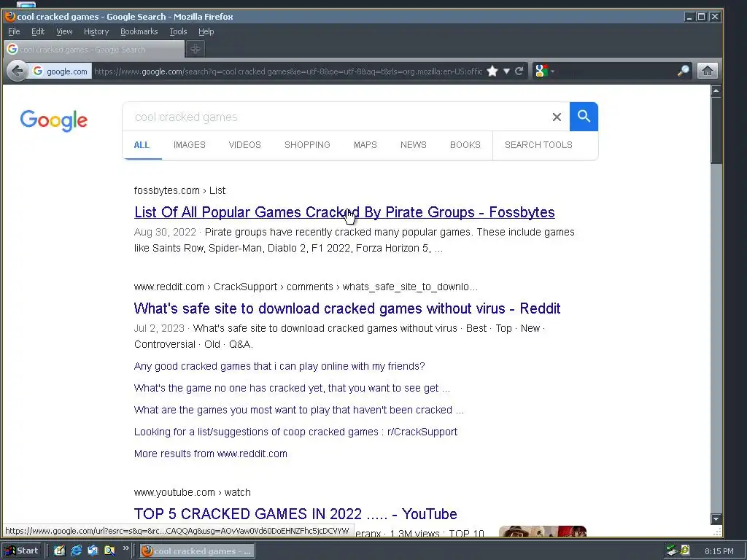Click the second system tray icon

[x=685, y=551]
